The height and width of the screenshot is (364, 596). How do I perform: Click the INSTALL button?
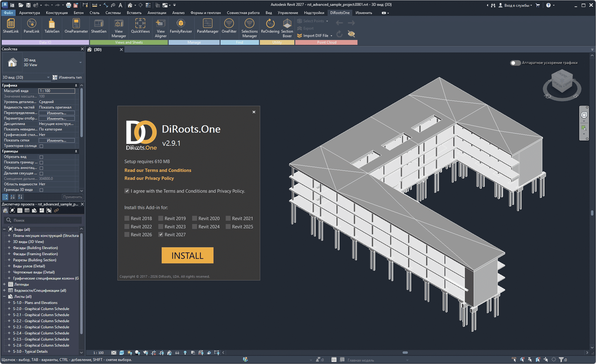tap(187, 255)
